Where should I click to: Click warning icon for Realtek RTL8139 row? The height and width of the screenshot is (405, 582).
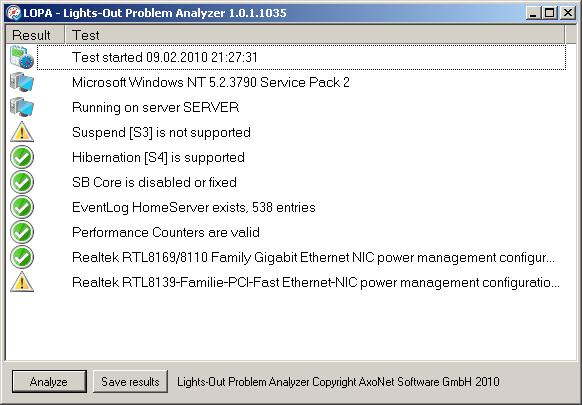(x=22, y=282)
